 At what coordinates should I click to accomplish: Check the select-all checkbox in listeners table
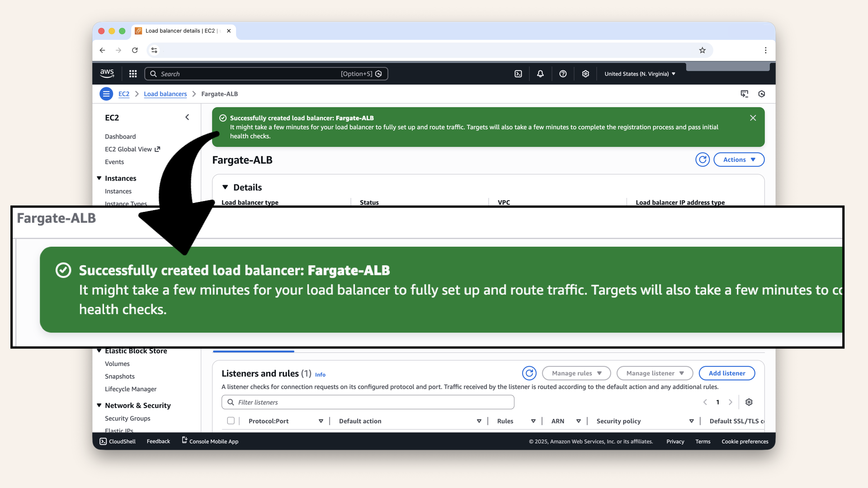coord(231,421)
